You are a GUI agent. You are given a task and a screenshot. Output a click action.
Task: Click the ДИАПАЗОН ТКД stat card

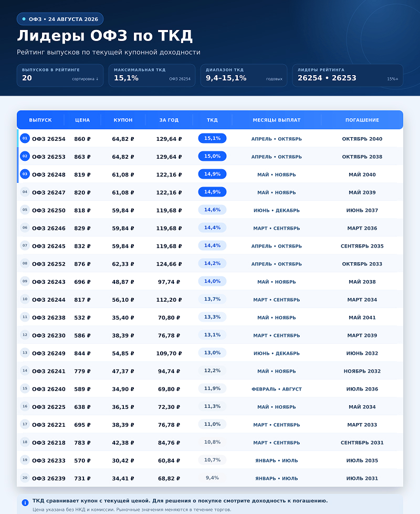(244, 75)
